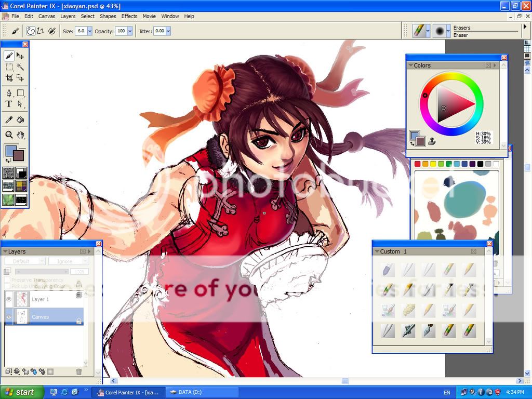The width and height of the screenshot is (532, 399).
Task: Select the Shape Selection arrow tool
Action: coord(20,104)
